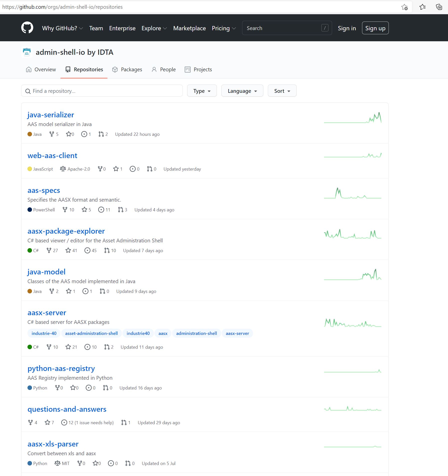The image size is (448, 476).
Task: Open the aasx-server repository
Action: [47, 313]
